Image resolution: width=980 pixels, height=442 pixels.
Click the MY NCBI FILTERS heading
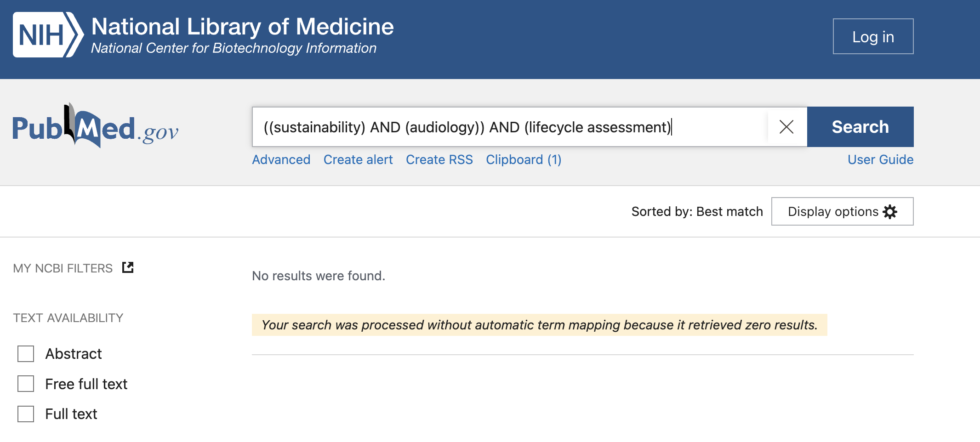[x=63, y=268]
